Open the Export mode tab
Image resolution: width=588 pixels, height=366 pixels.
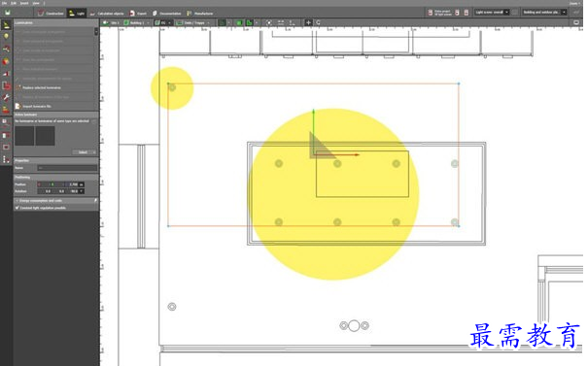(138, 14)
